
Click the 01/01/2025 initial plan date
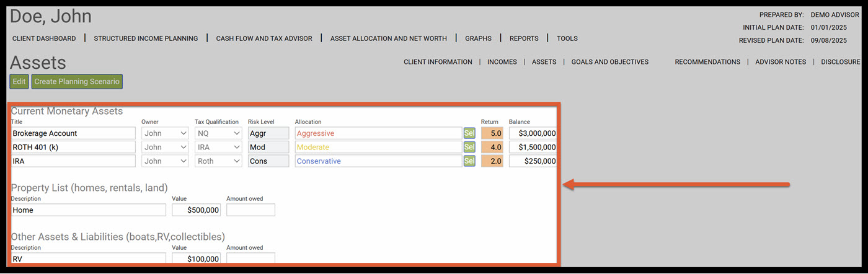(x=828, y=27)
